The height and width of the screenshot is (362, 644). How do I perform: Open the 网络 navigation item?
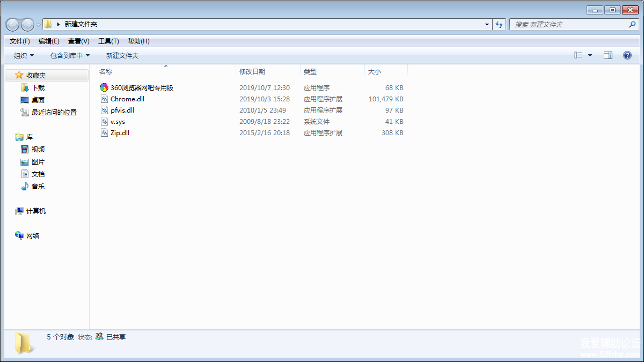tap(32, 235)
